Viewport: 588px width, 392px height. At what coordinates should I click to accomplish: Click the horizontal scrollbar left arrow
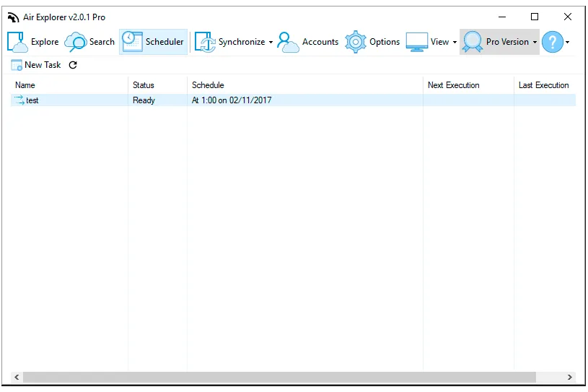click(x=17, y=377)
